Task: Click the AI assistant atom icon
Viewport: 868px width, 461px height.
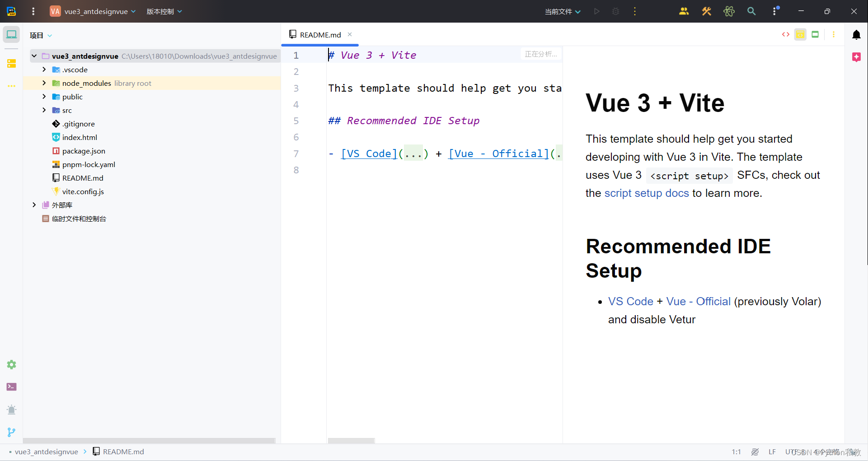Action: click(729, 11)
